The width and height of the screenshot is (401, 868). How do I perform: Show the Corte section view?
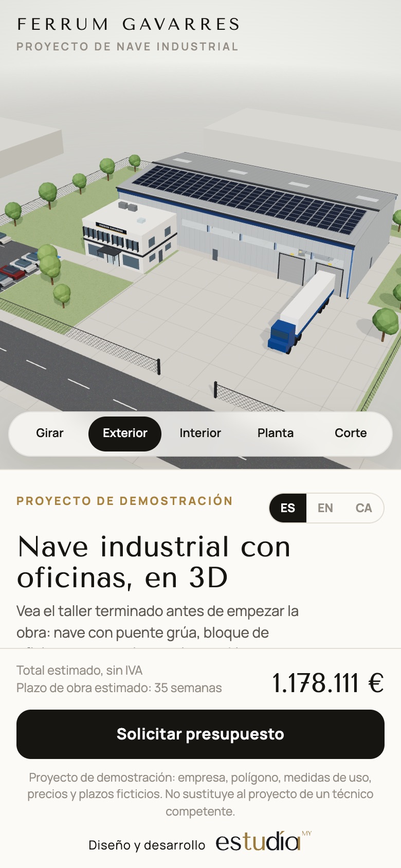(351, 433)
